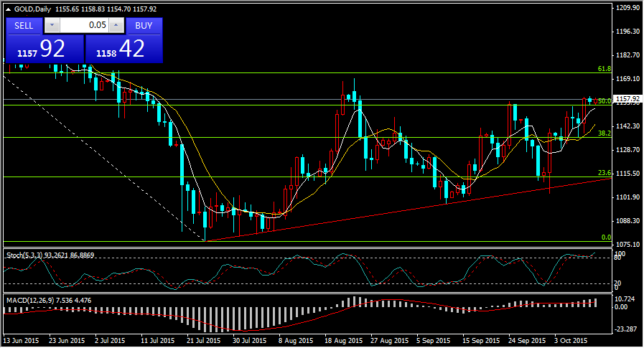This screenshot has width=644, height=348.
Task: Decrease lot volume with down arrow
Action: coord(52,25)
